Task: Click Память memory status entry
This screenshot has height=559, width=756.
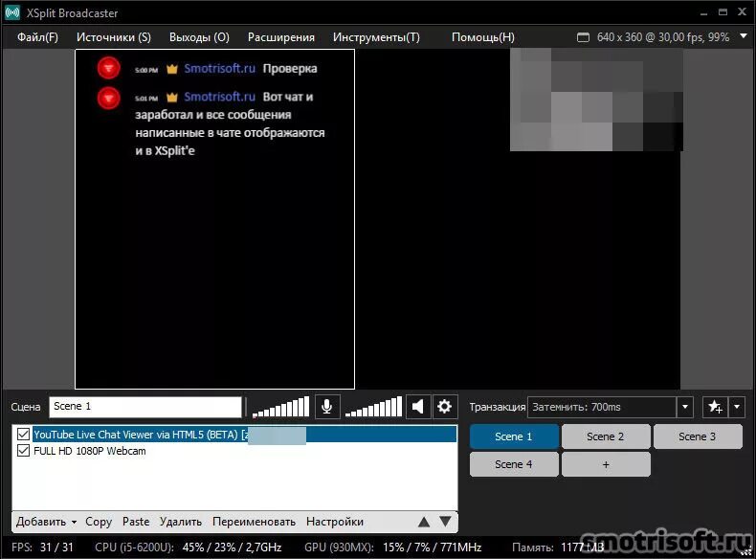Action: click(558, 548)
